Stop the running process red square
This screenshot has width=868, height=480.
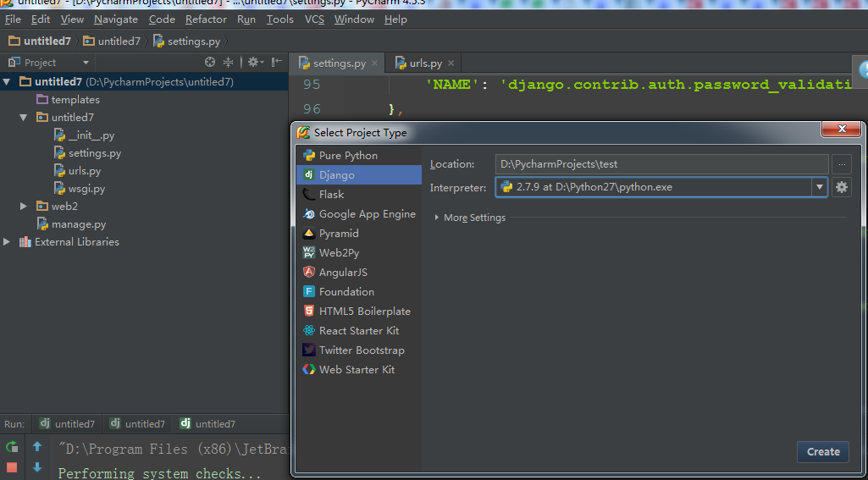click(x=12, y=467)
